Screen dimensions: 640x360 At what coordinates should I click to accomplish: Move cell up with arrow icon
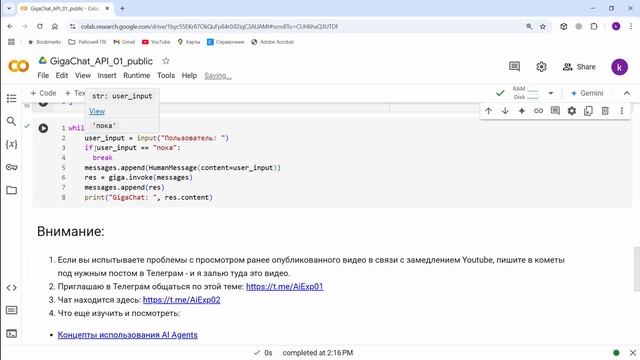[x=488, y=111]
